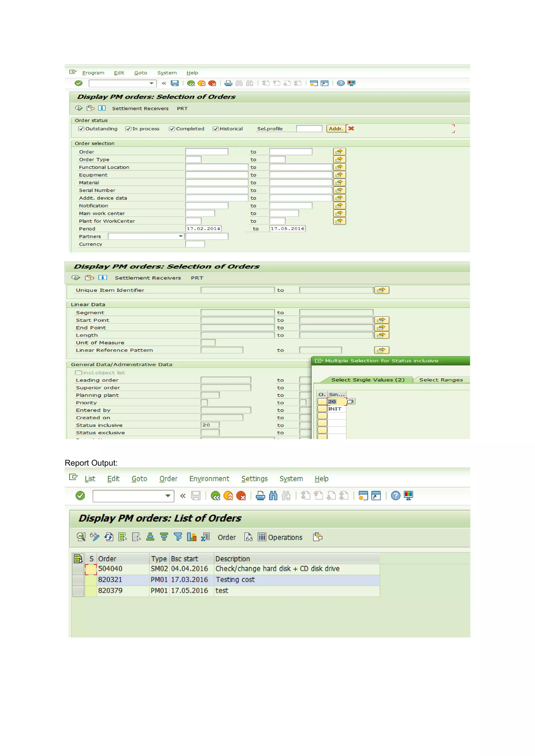Viewport: 535px width, 756px height.
Task: Click the Sel.profile input field
Action: tap(309, 129)
